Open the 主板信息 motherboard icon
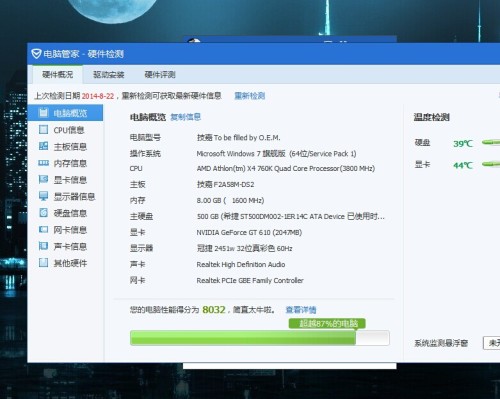 pos(43,146)
